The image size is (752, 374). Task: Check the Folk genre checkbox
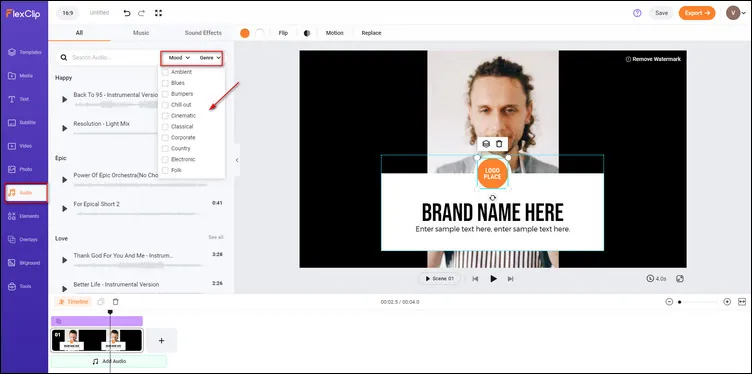pyautogui.click(x=165, y=170)
